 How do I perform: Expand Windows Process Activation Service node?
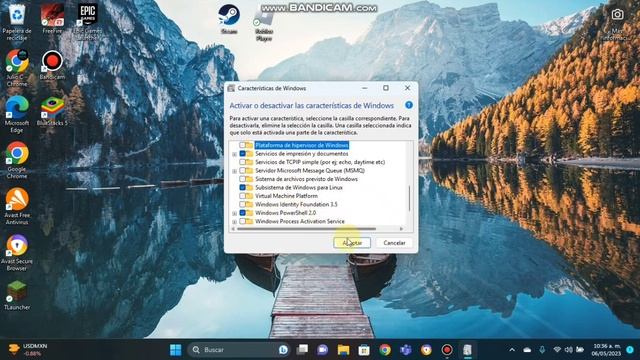(x=234, y=222)
